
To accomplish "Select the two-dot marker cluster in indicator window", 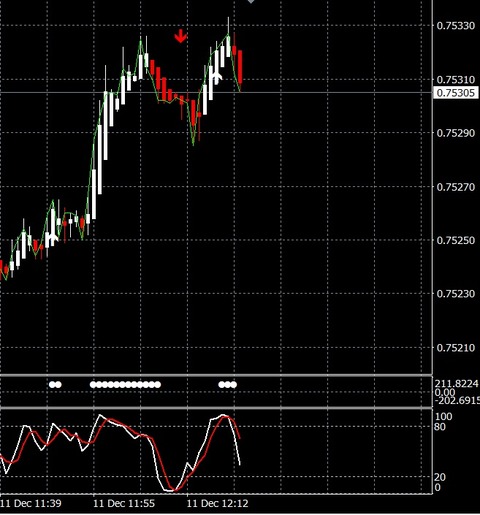I will click(55, 385).
